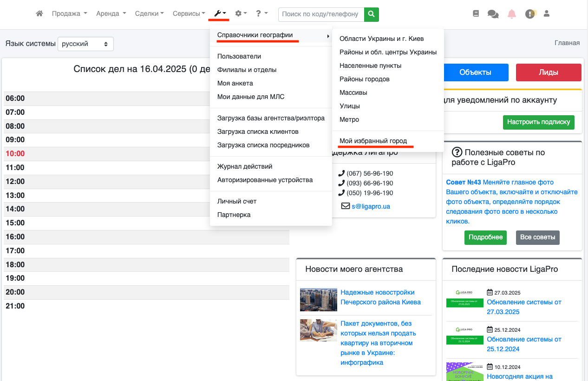Click the home icon in navbar
The height and width of the screenshot is (381, 588).
coord(39,14)
